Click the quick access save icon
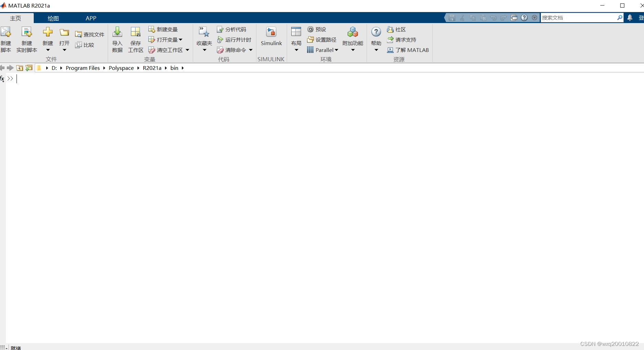644x350 pixels. pyautogui.click(x=452, y=18)
